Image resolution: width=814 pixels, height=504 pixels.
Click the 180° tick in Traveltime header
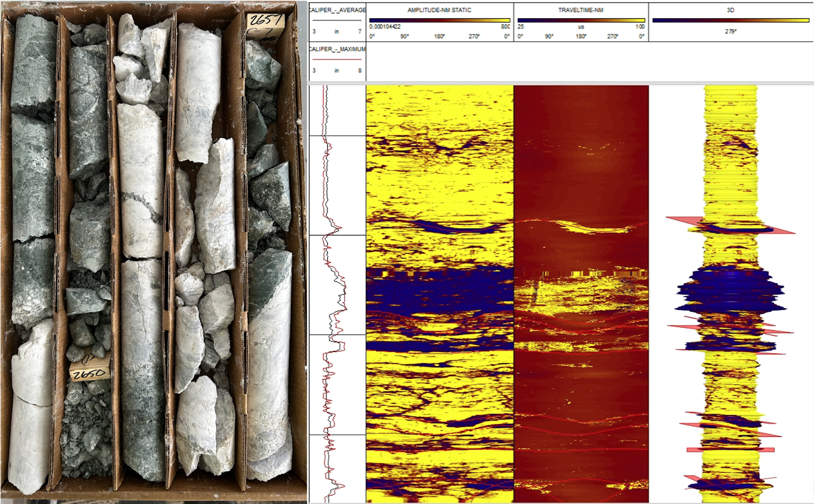581,37
